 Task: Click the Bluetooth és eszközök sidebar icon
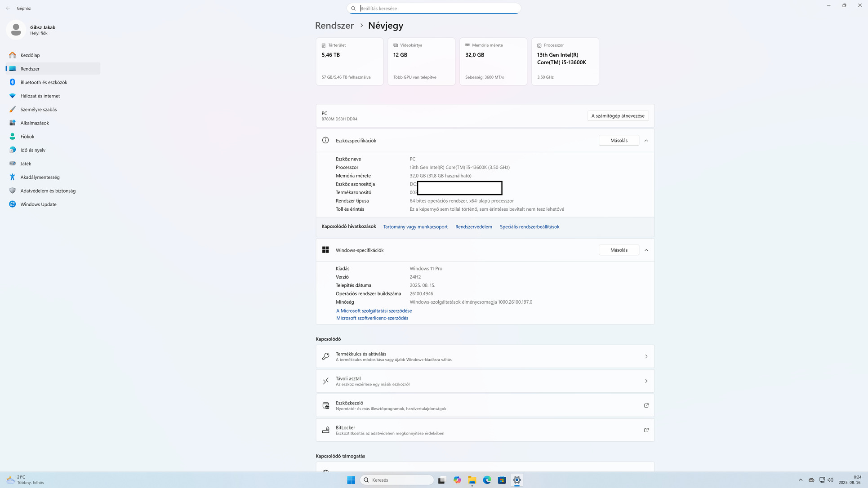13,82
